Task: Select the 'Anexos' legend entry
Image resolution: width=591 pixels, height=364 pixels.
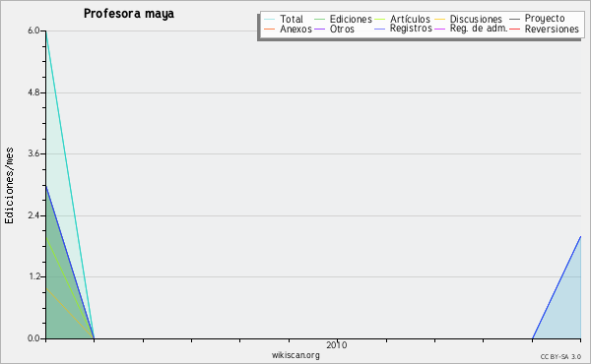Action: click(x=295, y=29)
